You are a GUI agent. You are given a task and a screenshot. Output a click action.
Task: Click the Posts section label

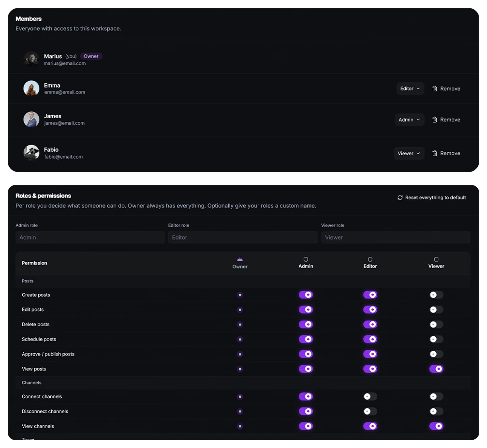click(x=28, y=281)
